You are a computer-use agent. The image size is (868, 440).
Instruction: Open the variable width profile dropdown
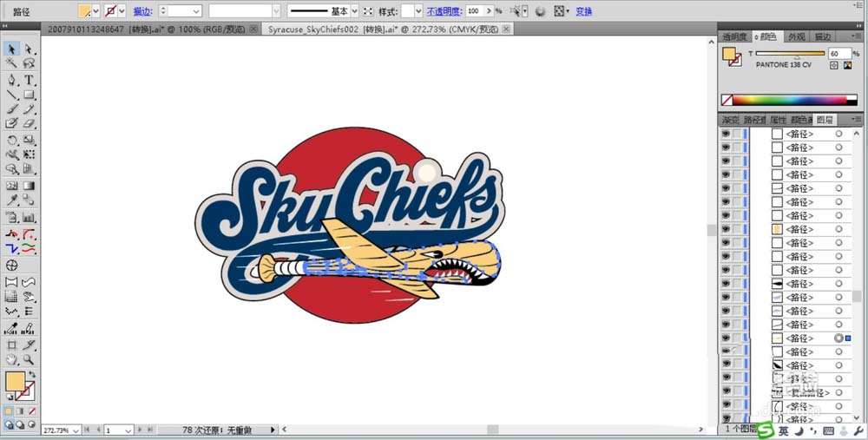tap(276, 11)
